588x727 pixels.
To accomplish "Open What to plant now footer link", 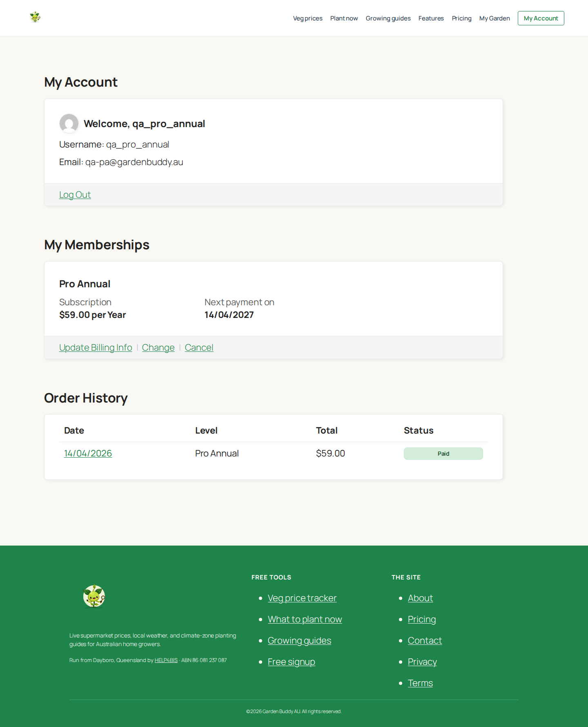I will pyautogui.click(x=305, y=619).
